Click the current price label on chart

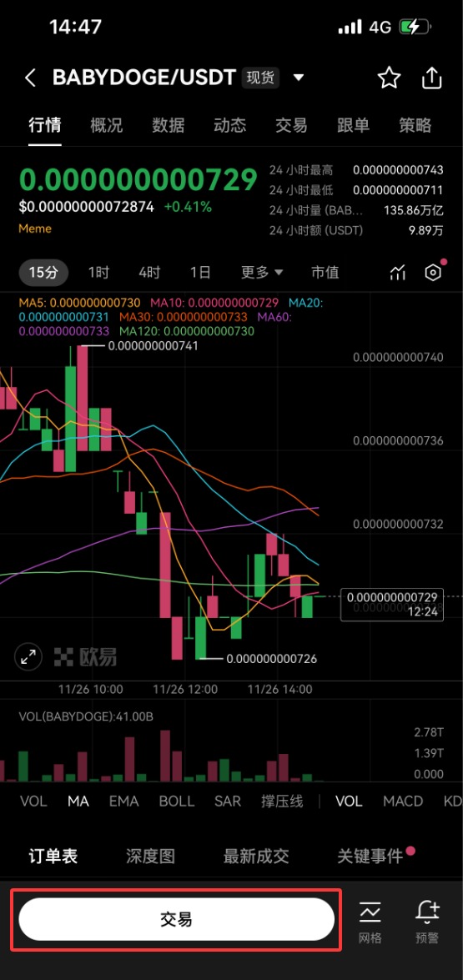point(392,604)
